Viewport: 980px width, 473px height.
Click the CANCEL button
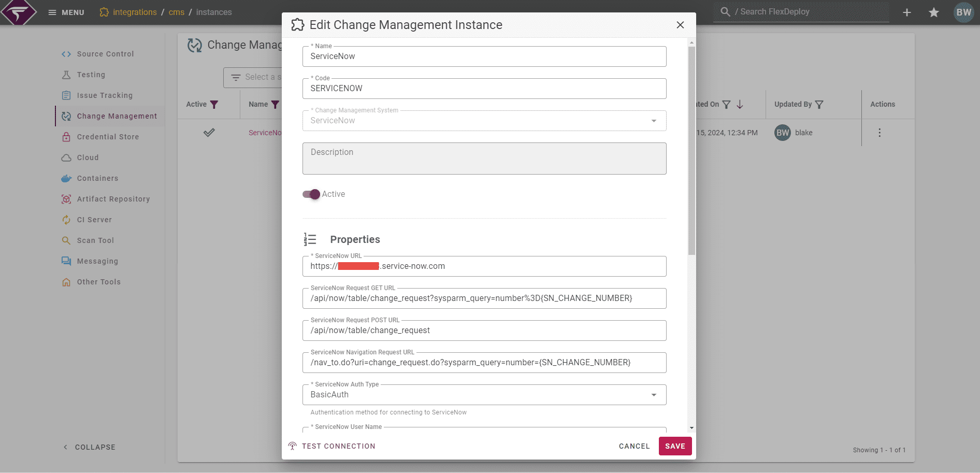[x=634, y=446]
